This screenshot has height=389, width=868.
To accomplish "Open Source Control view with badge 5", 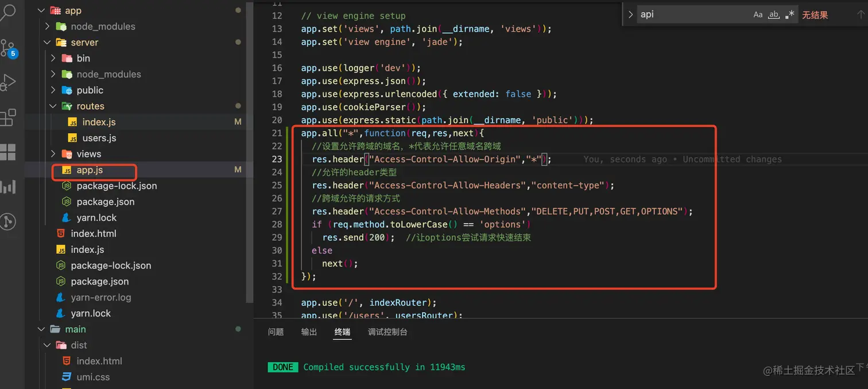I will pos(8,48).
